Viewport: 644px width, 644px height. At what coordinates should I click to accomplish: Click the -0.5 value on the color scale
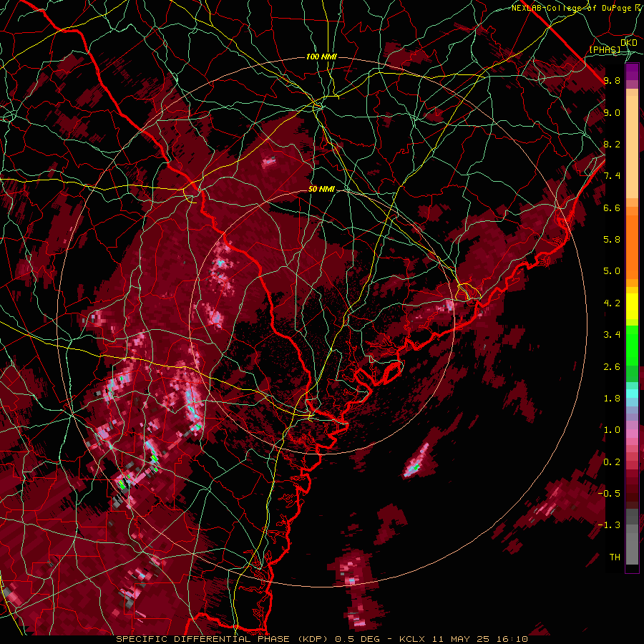609,494
